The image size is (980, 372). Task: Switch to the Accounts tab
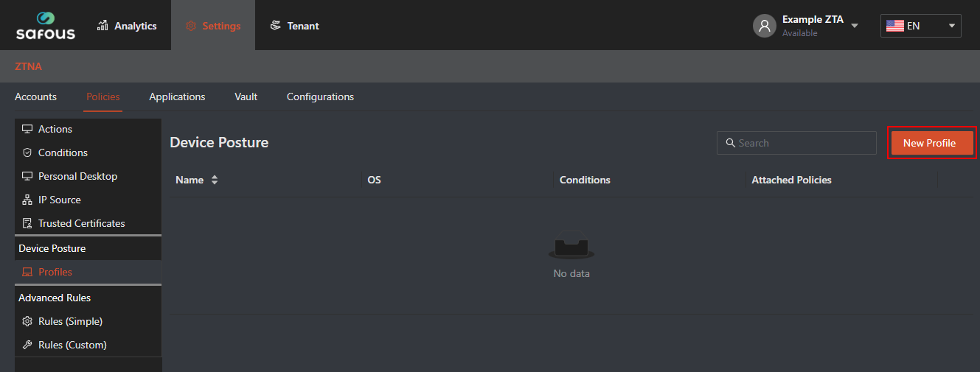(x=35, y=96)
